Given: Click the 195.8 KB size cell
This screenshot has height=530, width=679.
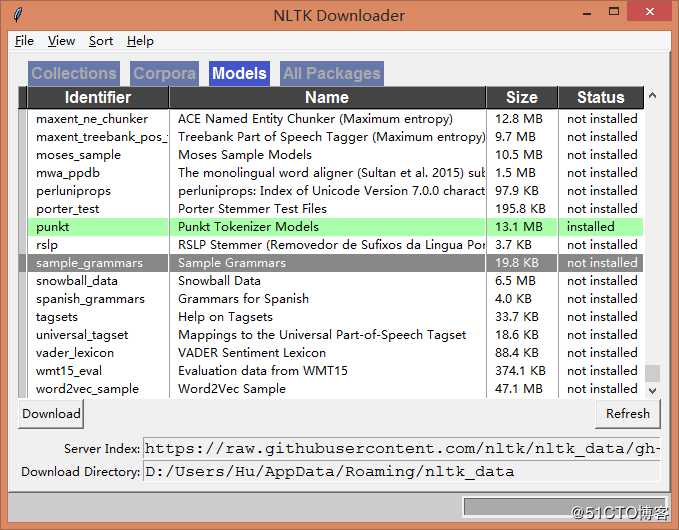Looking at the screenshot, I should click(520, 209).
